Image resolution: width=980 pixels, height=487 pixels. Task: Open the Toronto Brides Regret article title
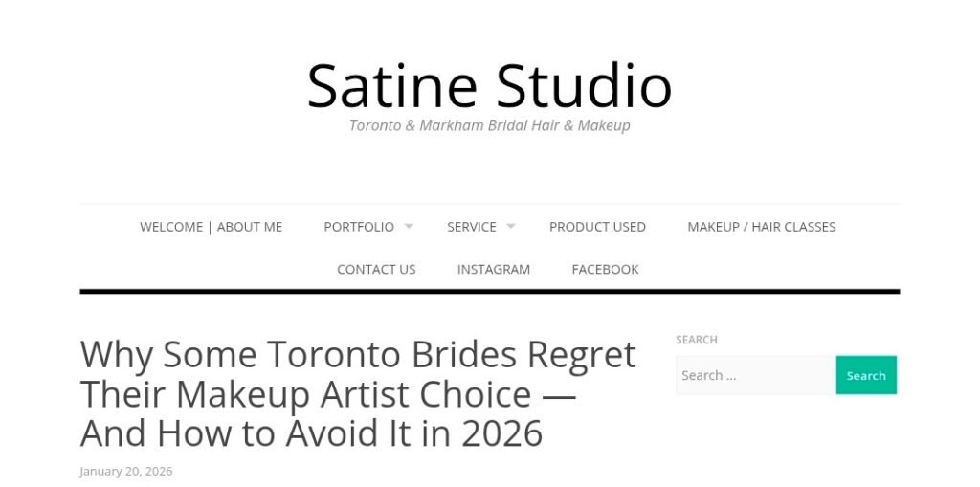coord(358,393)
